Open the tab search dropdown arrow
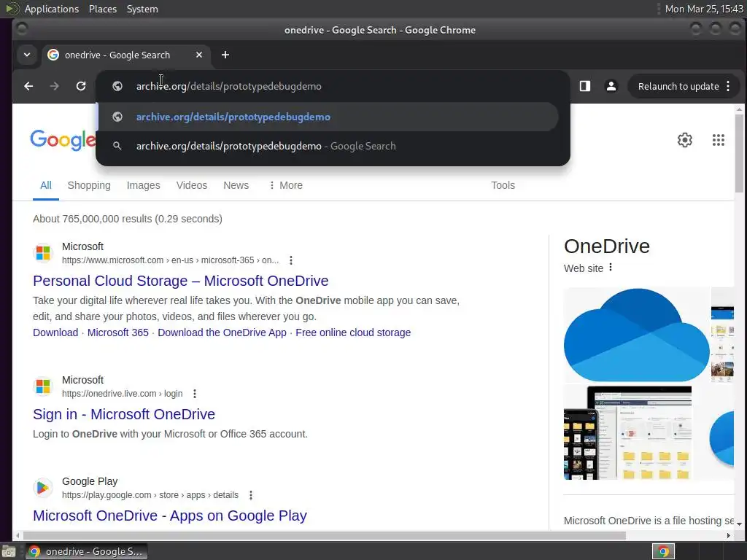 pos(27,55)
